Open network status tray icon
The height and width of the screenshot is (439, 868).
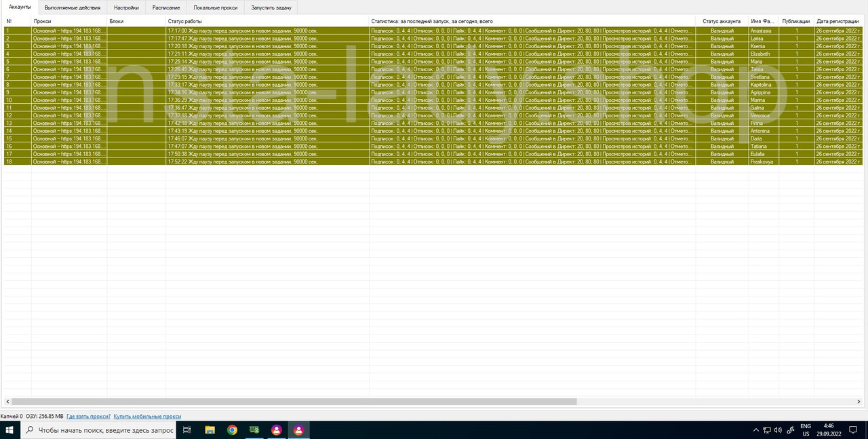tap(767, 430)
